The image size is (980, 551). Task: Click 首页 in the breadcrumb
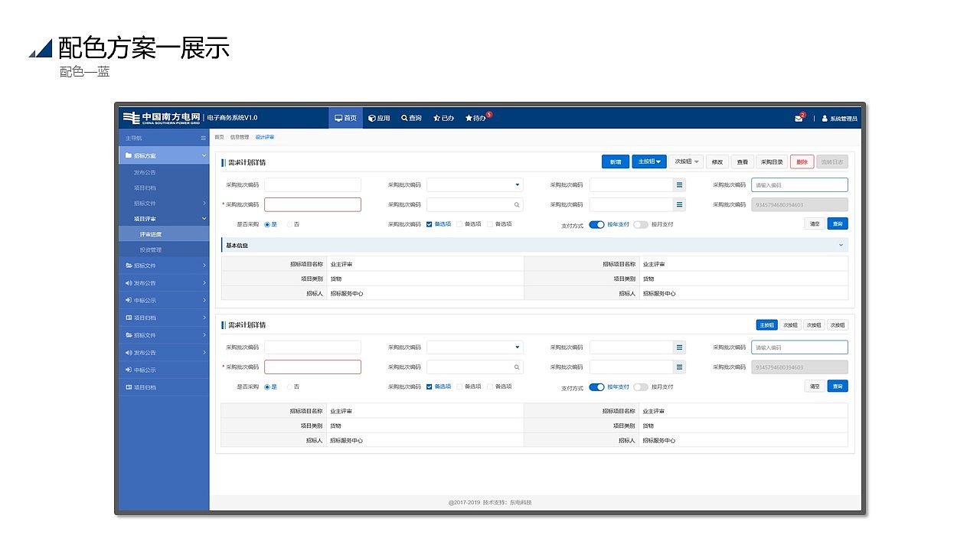tap(219, 137)
